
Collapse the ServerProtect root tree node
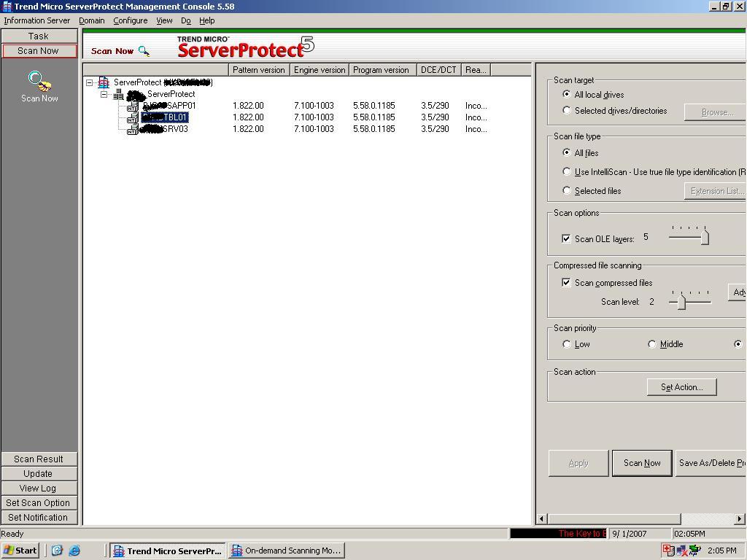tap(88, 82)
